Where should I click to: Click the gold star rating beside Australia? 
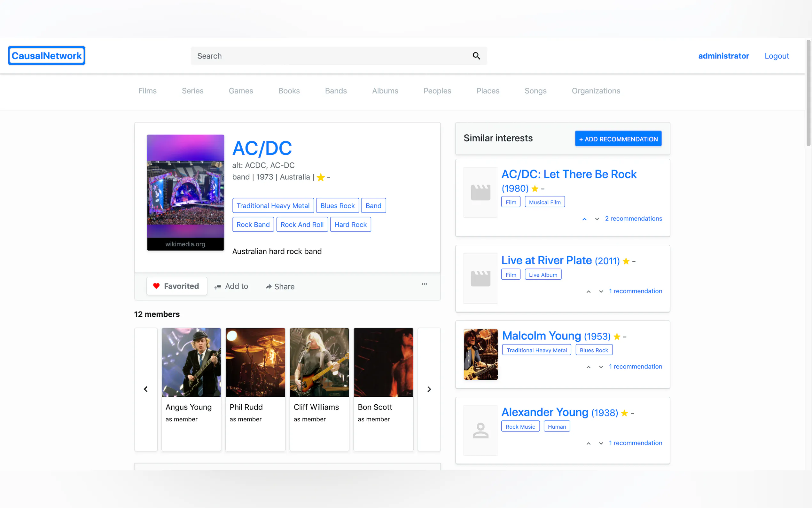tap(321, 177)
